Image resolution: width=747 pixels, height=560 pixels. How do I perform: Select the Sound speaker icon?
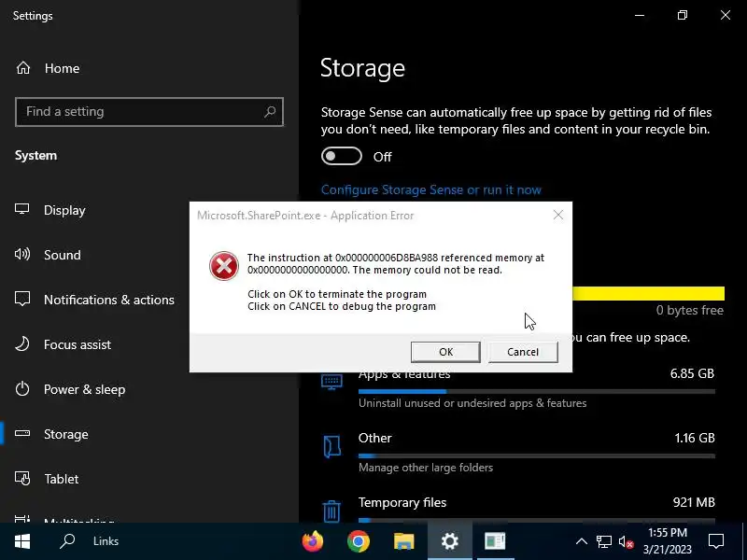click(21, 254)
